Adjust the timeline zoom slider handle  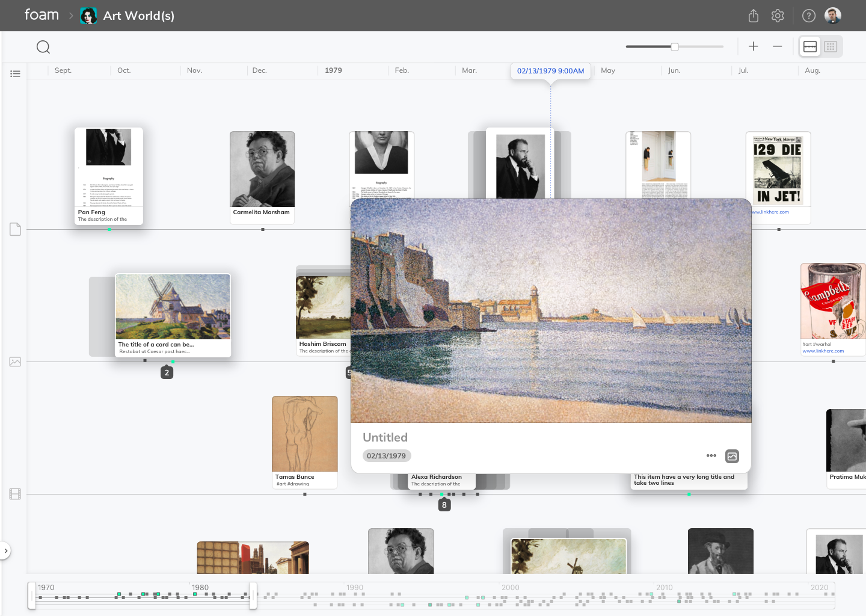click(675, 46)
